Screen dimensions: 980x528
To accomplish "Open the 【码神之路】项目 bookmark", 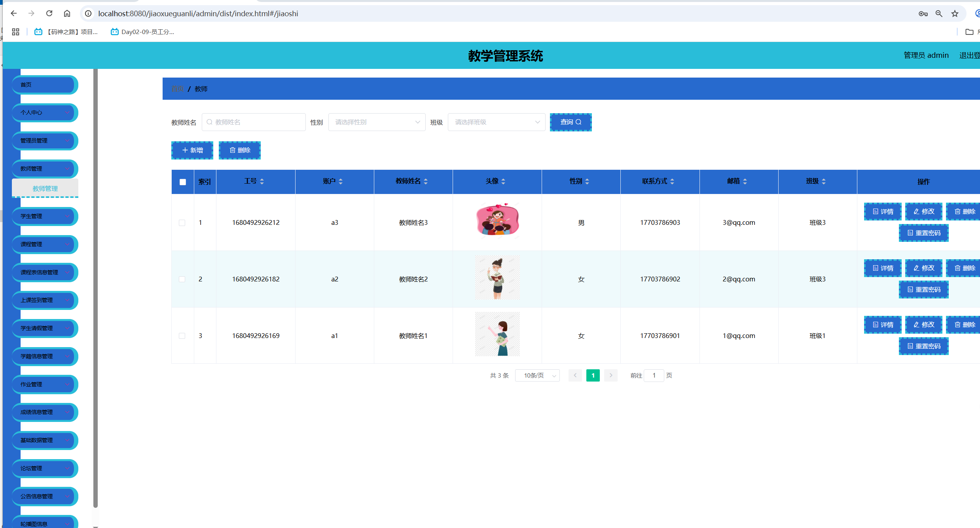I will pyautogui.click(x=66, y=32).
